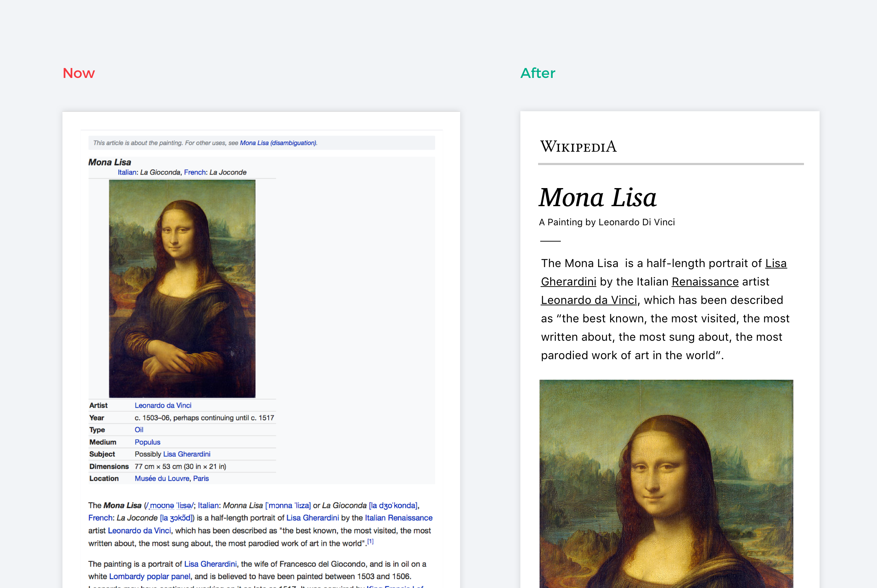
Task: Click the 'Location' row label
Action: pyautogui.click(x=104, y=479)
